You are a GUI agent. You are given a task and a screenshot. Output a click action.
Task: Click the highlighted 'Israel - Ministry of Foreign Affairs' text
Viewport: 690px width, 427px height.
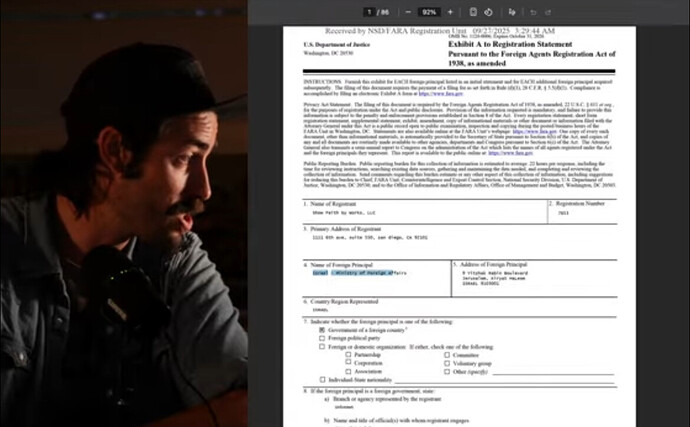(x=360, y=273)
